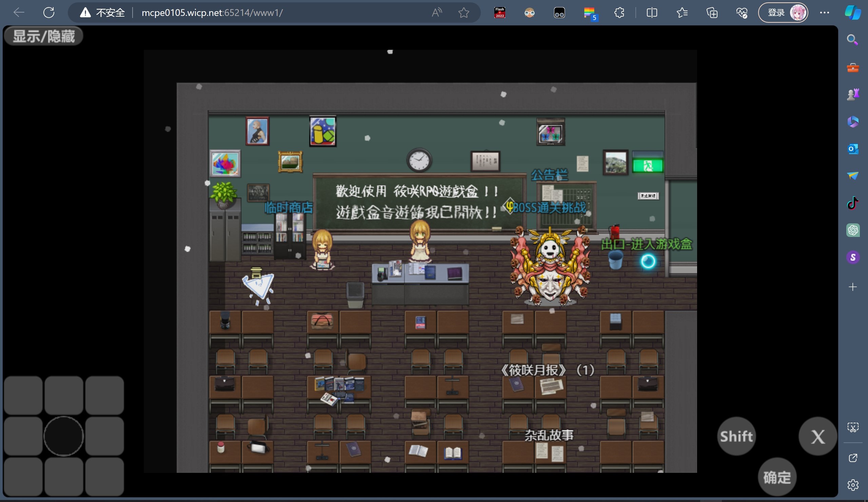
Task: Click the glowing cyan exit portal
Action: click(648, 261)
